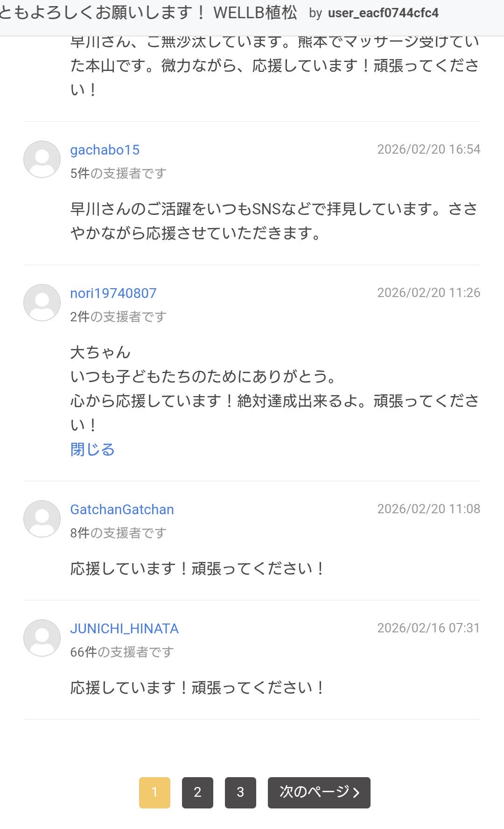Click the next page chevron arrow

click(x=357, y=793)
